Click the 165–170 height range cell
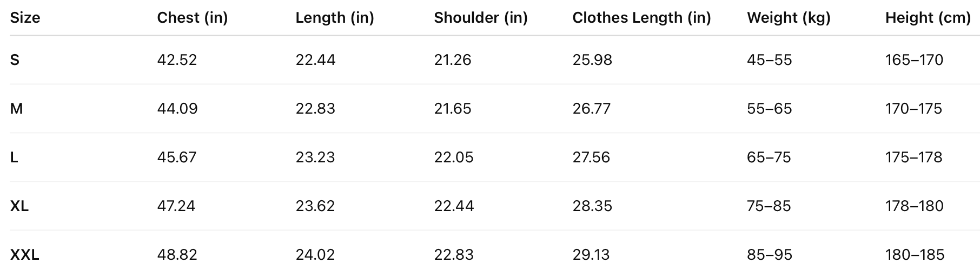980x276 pixels. click(914, 60)
